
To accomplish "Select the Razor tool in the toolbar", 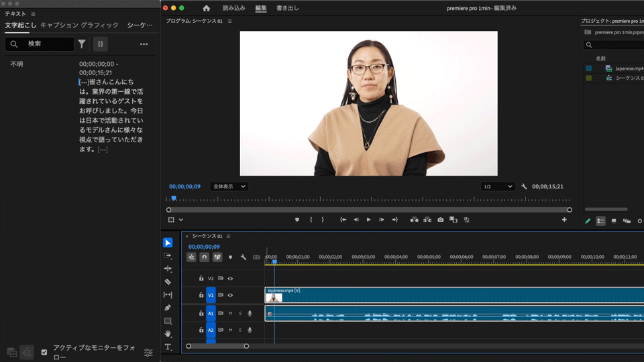I will 168,282.
